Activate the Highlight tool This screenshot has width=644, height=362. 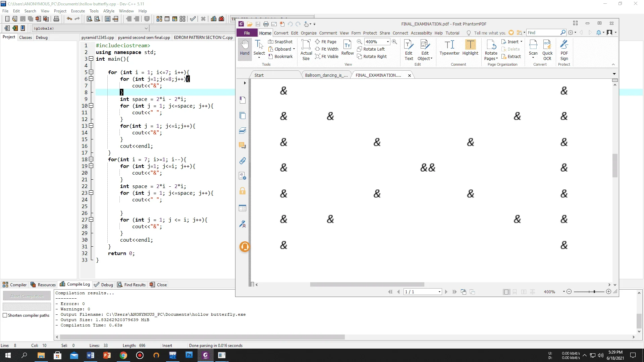470,47
